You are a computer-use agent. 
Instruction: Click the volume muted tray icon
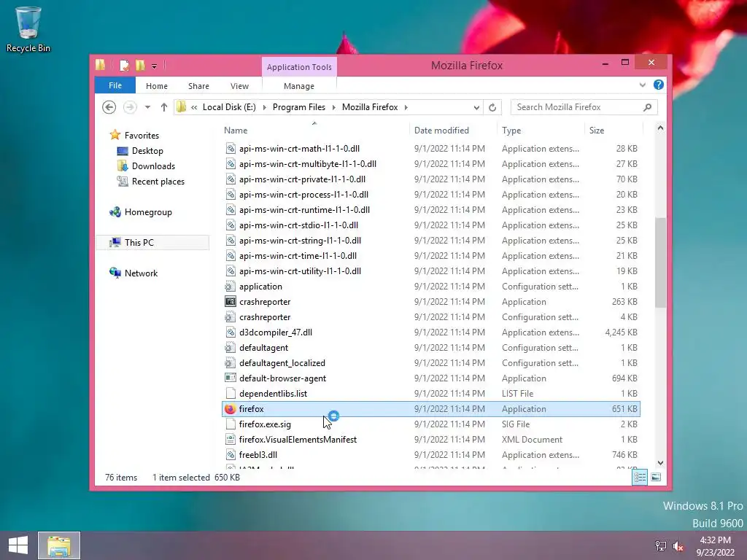point(678,546)
